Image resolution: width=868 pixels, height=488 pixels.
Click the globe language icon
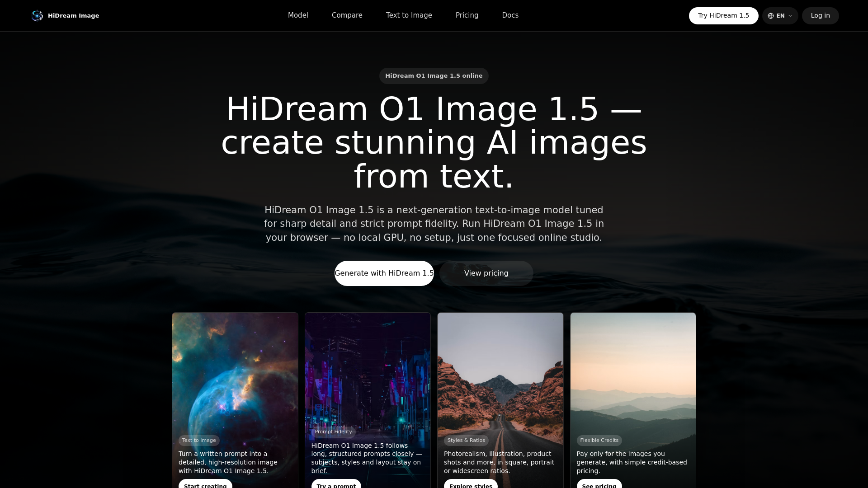tap(771, 16)
